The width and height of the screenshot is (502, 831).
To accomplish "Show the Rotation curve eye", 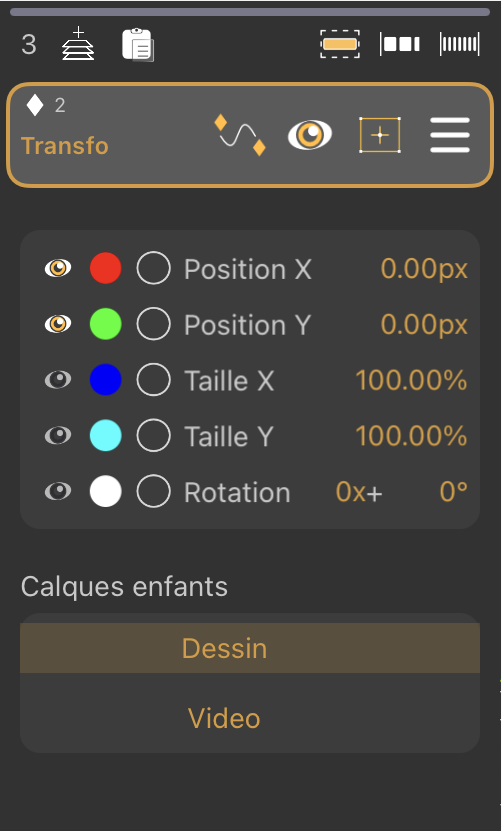I will (x=58, y=491).
